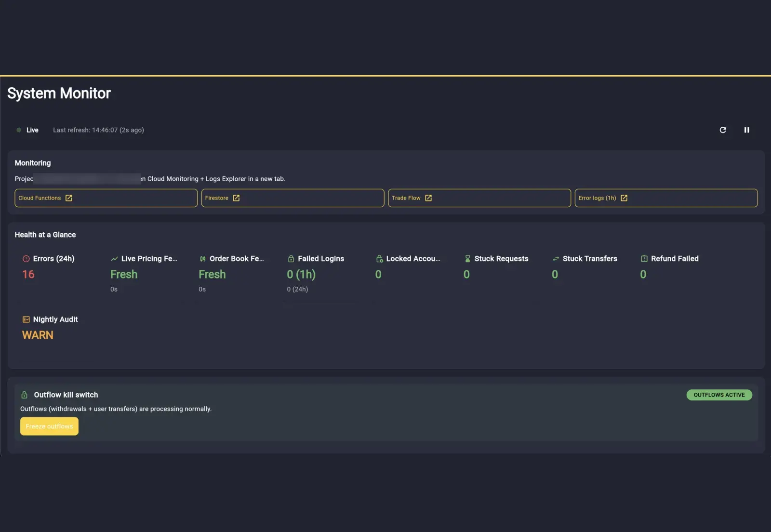Pause live auto-refresh
The image size is (771, 532).
click(746, 130)
